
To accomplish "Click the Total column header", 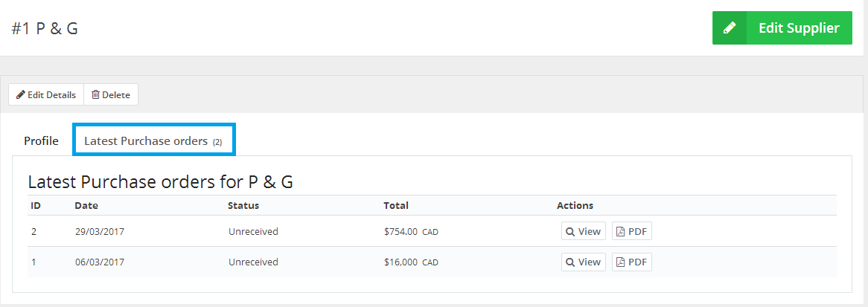I will pos(396,205).
